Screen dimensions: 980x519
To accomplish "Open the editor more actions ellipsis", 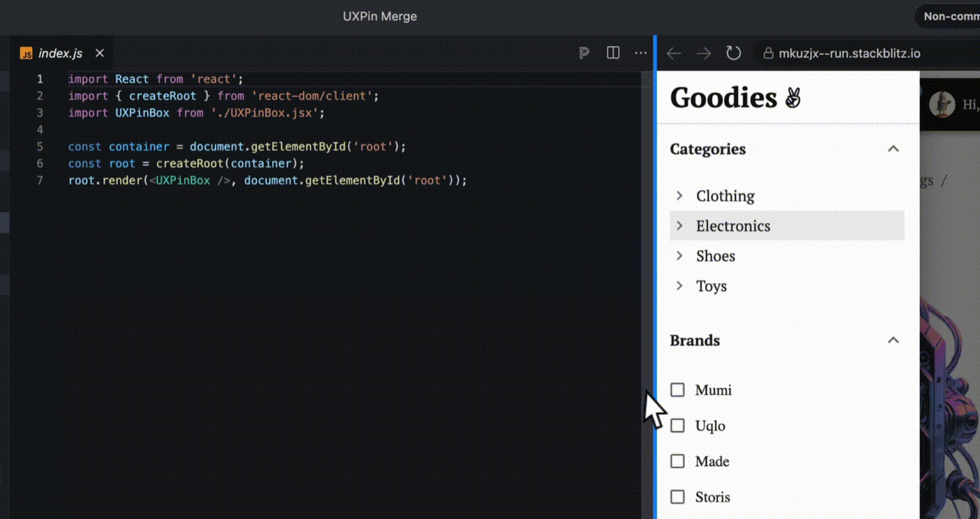I will [640, 53].
